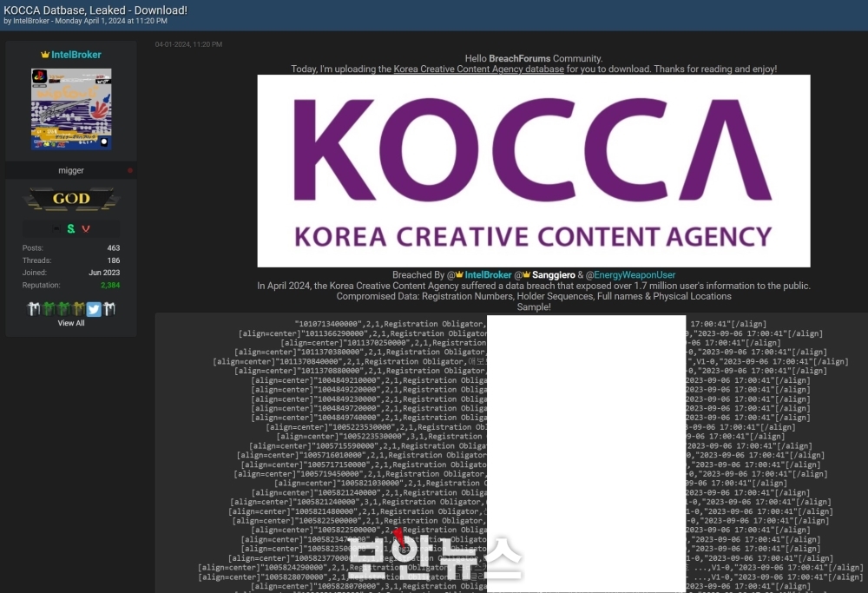868x593 pixels.
Task: Click the sample row containing "1004849210000"
Action: 530,380
